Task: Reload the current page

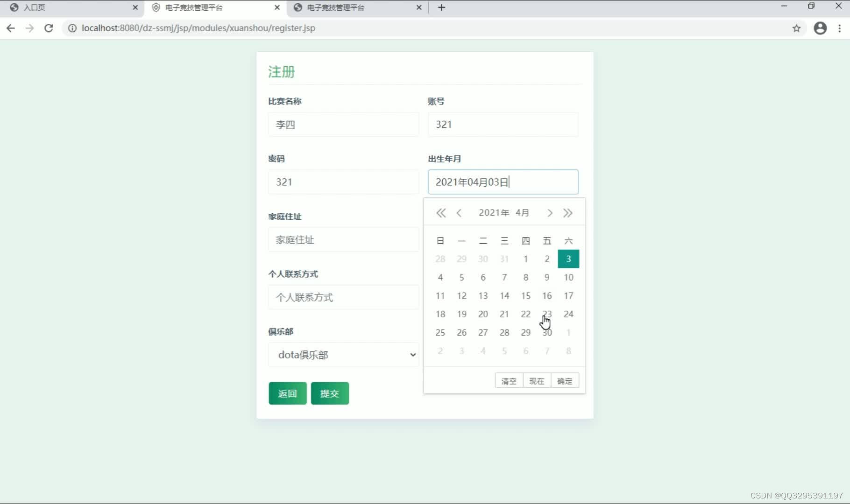Action: 49,28
